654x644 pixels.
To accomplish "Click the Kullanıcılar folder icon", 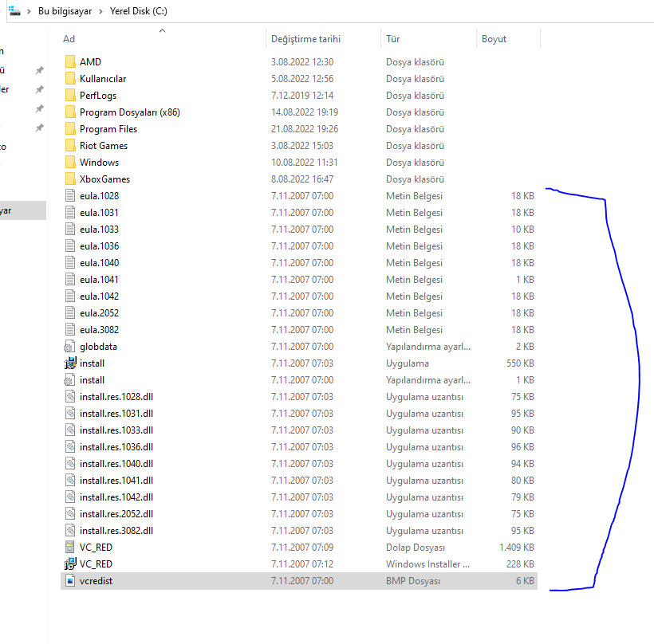I will click(70, 78).
